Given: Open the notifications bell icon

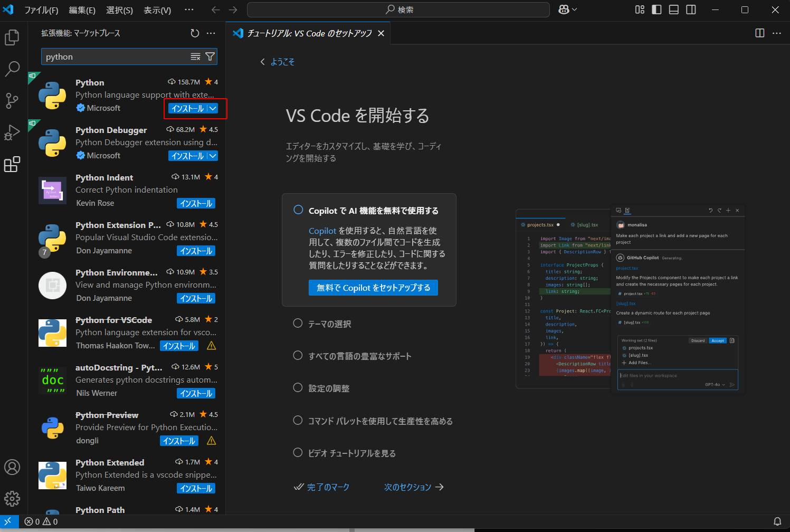Looking at the screenshot, I should pyautogui.click(x=777, y=521).
